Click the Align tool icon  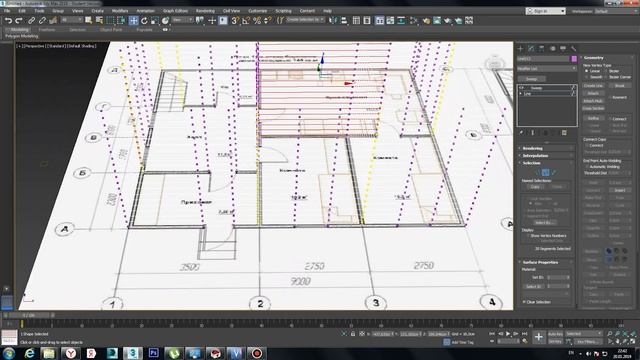coord(344,20)
